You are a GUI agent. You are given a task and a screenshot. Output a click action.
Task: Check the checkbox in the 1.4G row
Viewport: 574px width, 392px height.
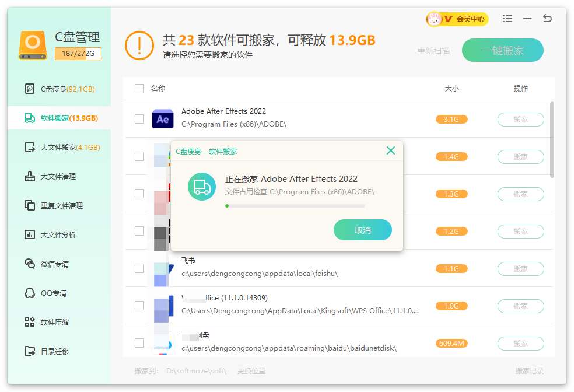point(139,156)
